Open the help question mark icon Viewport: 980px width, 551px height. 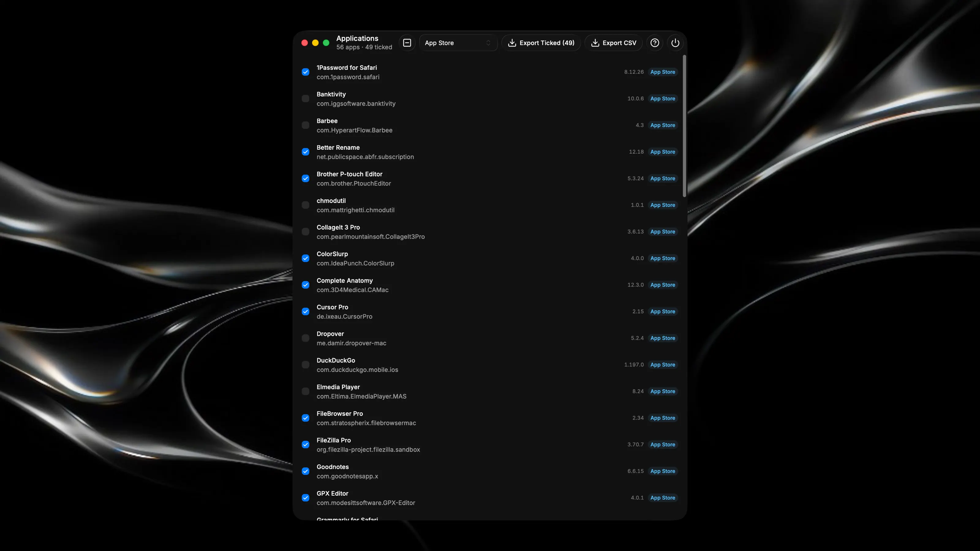[654, 43]
